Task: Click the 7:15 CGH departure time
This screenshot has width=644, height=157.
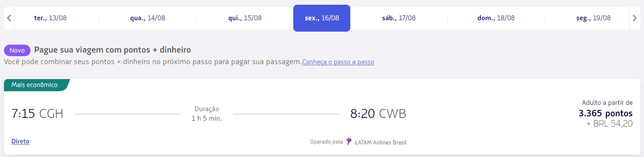Action: coord(37,113)
